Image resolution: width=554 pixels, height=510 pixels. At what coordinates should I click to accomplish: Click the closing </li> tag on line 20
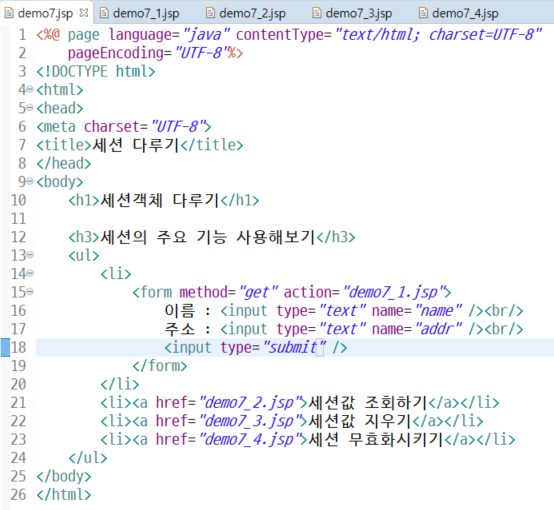coord(120,384)
